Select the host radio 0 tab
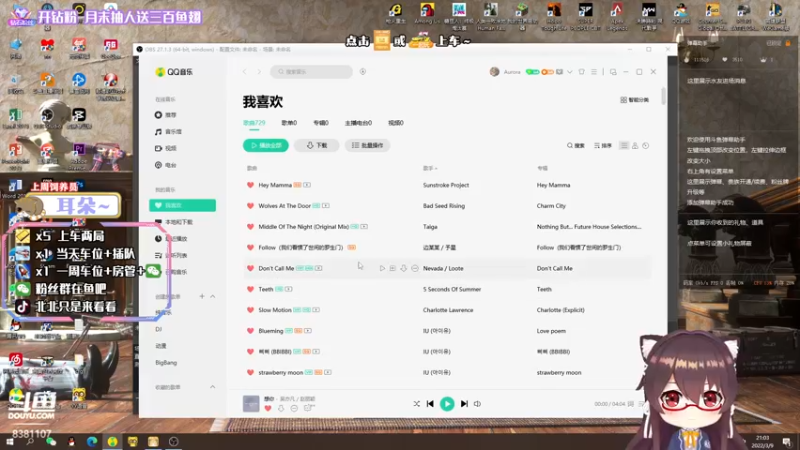This screenshot has height=450, width=800. (358, 123)
